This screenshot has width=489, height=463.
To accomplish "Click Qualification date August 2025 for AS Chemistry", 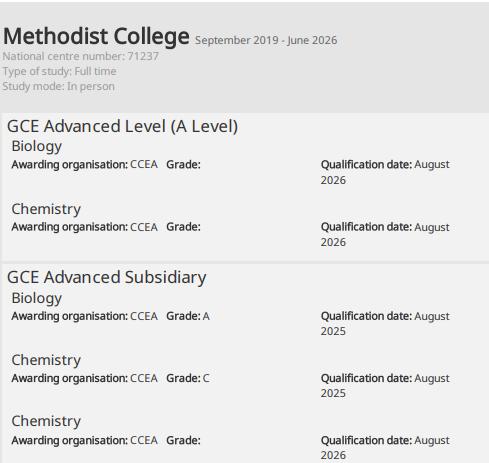I will point(385,386).
